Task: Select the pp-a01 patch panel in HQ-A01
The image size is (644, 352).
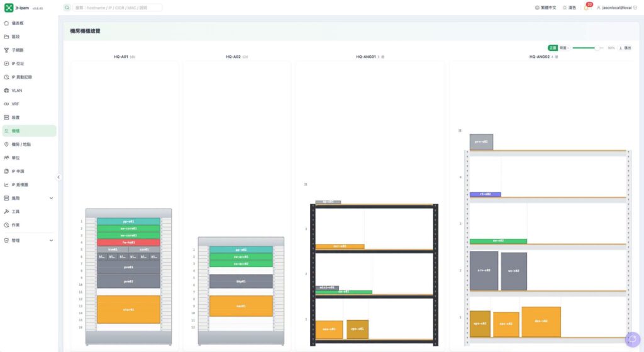Action: click(x=128, y=221)
